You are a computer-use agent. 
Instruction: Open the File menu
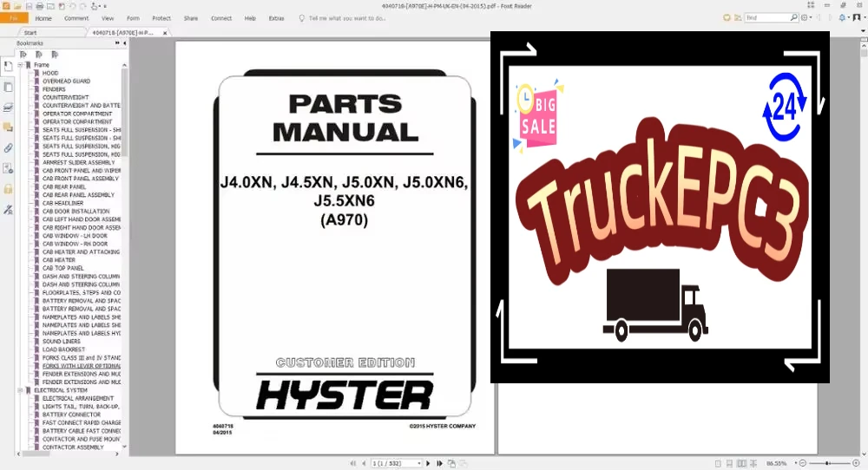click(14, 18)
